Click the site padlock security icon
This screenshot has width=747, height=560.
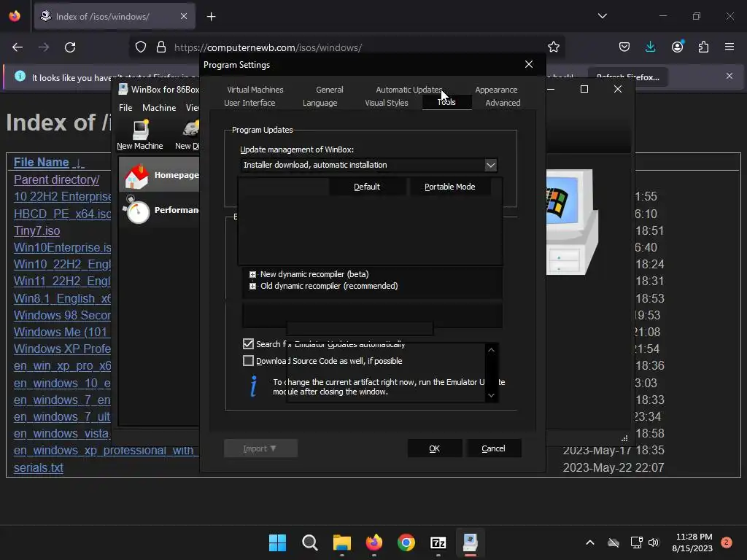[x=161, y=47]
